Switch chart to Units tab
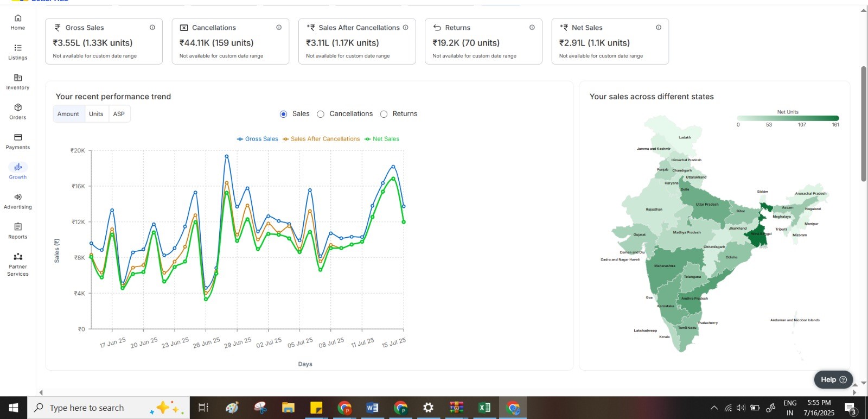The width and height of the screenshot is (868, 419). point(96,114)
